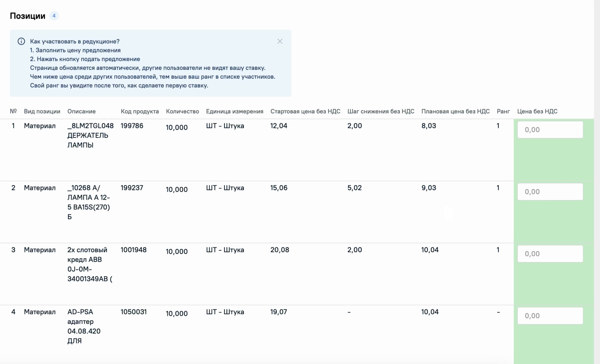The image size is (600, 364).
Task: Click starting price 12,04
Action: [279, 126]
